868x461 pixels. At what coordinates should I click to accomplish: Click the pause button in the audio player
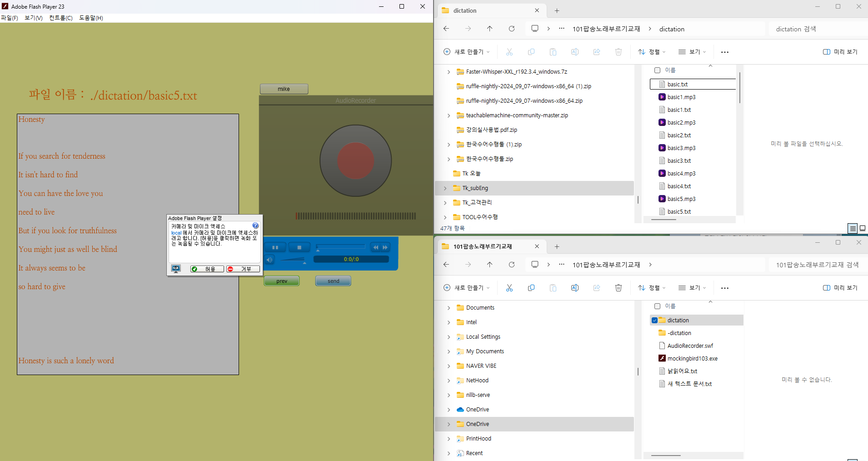[x=275, y=247]
